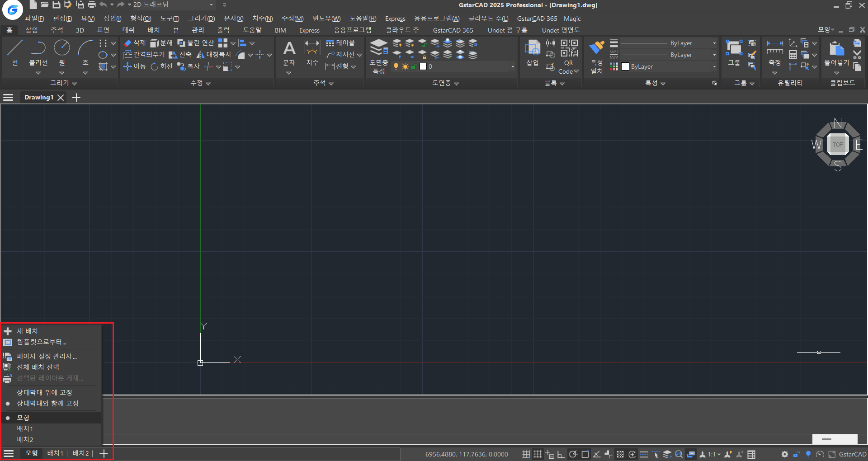Select the Line (선) draw tool
This screenshot has width=868, height=461.
(14, 52)
